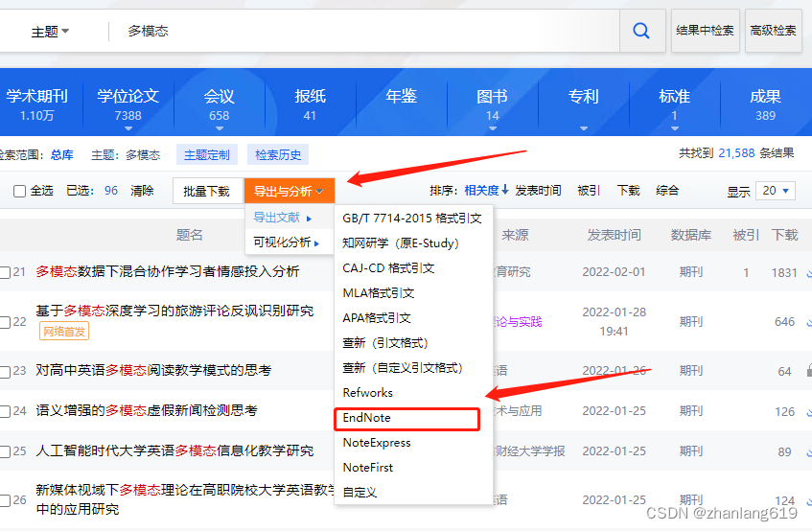Click the 总库 search scope link
Image resolution: width=812 pixels, height=531 pixels.
point(62,154)
